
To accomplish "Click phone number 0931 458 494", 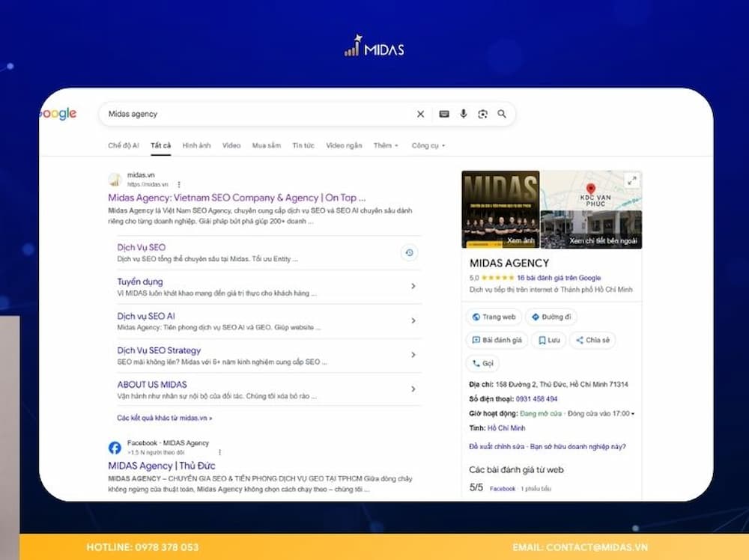I will 536,399.
